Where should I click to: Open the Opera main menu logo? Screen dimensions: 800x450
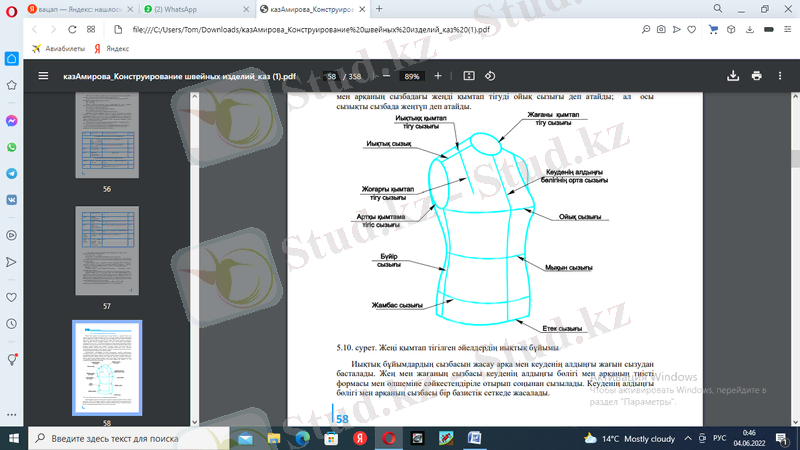click(x=11, y=11)
